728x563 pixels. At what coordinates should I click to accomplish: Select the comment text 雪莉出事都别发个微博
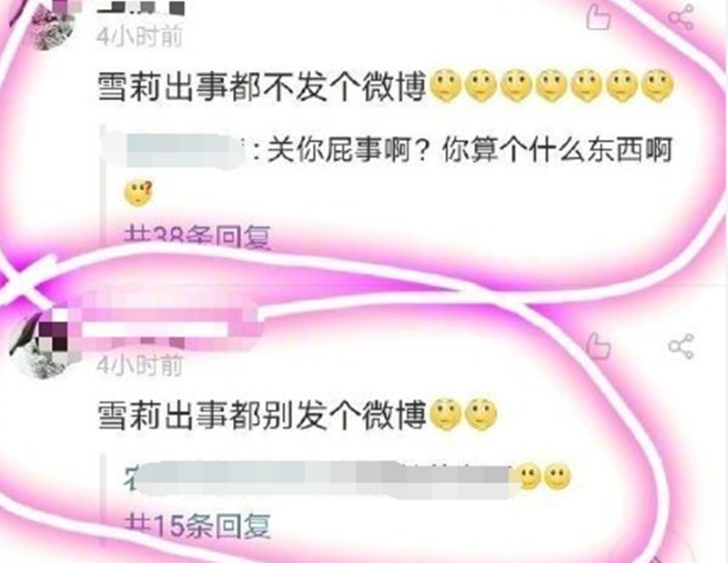click(262, 415)
